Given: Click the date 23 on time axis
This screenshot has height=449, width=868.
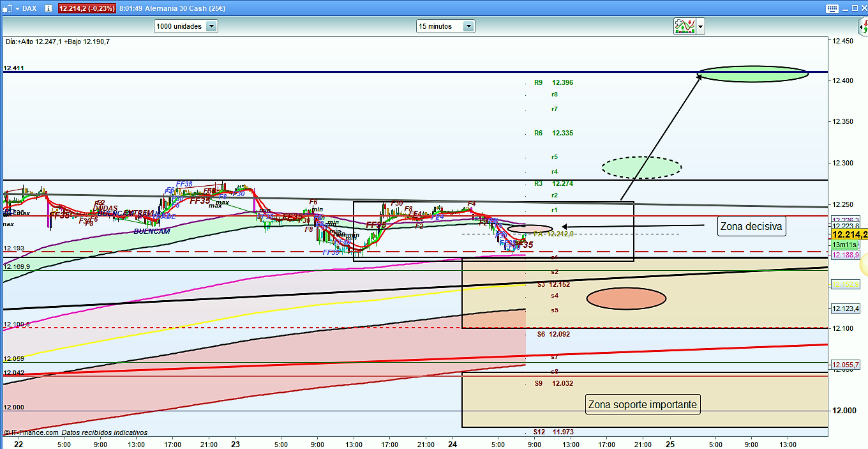Looking at the screenshot, I should click(236, 443).
